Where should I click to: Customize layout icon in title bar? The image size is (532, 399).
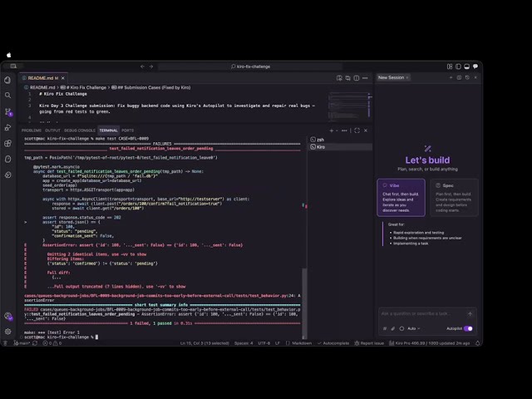click(450, 66)
